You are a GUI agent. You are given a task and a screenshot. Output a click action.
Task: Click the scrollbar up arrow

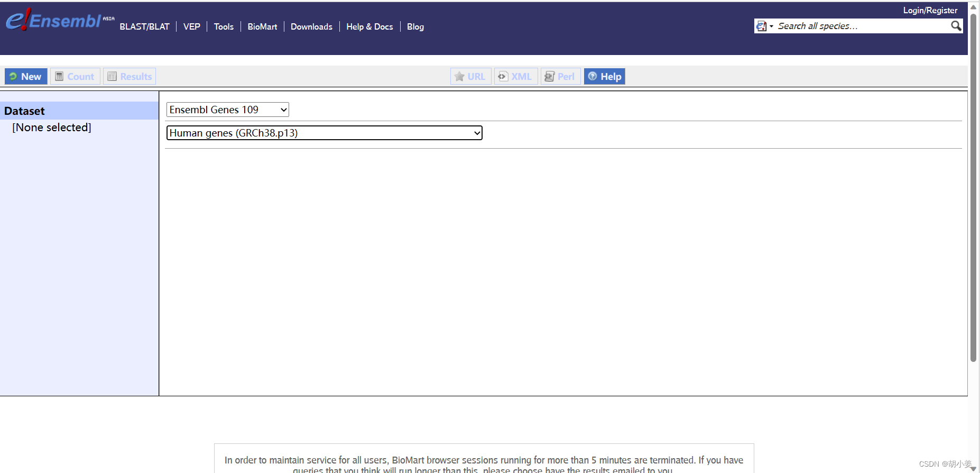(x=973, y=7)
